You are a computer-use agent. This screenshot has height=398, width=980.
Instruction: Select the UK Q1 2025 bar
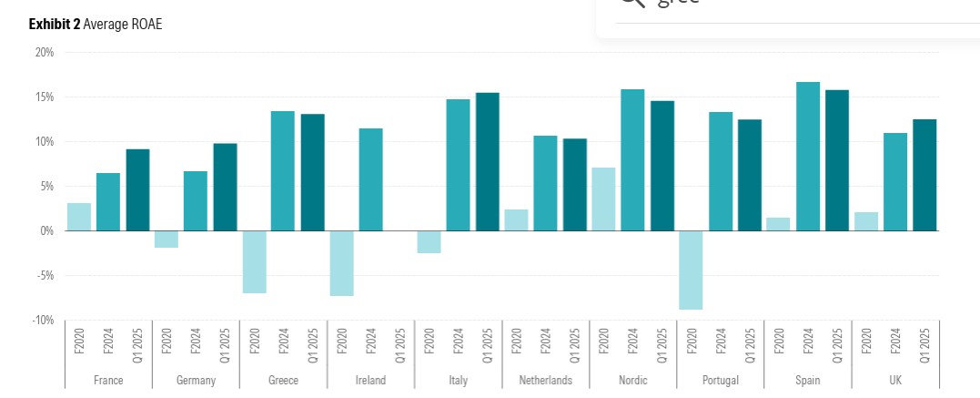(924, 175)
